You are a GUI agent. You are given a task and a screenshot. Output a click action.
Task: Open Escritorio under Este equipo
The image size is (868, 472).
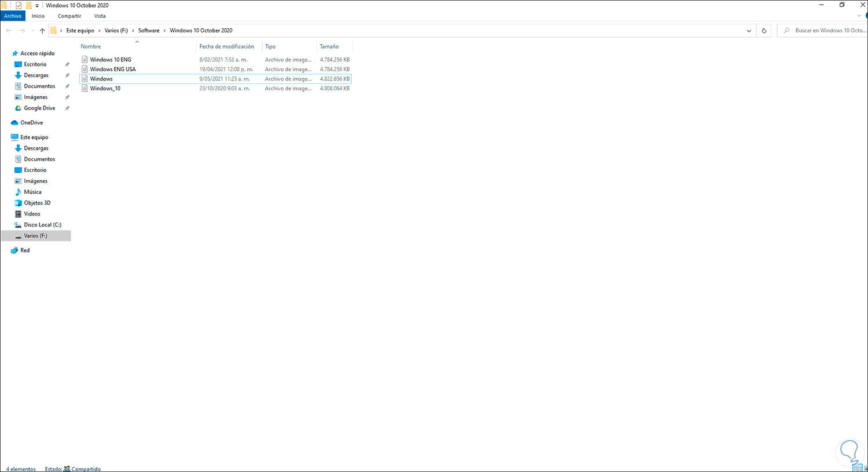click(35, 170)
